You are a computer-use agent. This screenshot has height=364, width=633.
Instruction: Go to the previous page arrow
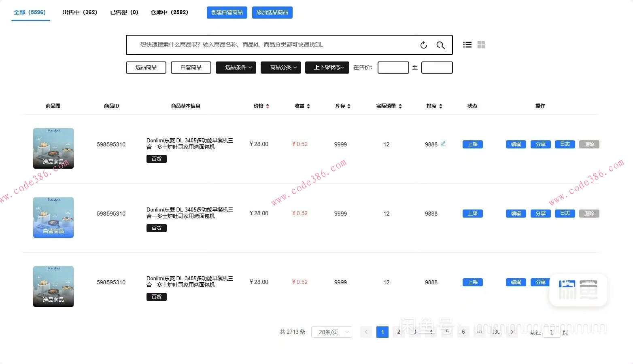(x=366, y=332)
